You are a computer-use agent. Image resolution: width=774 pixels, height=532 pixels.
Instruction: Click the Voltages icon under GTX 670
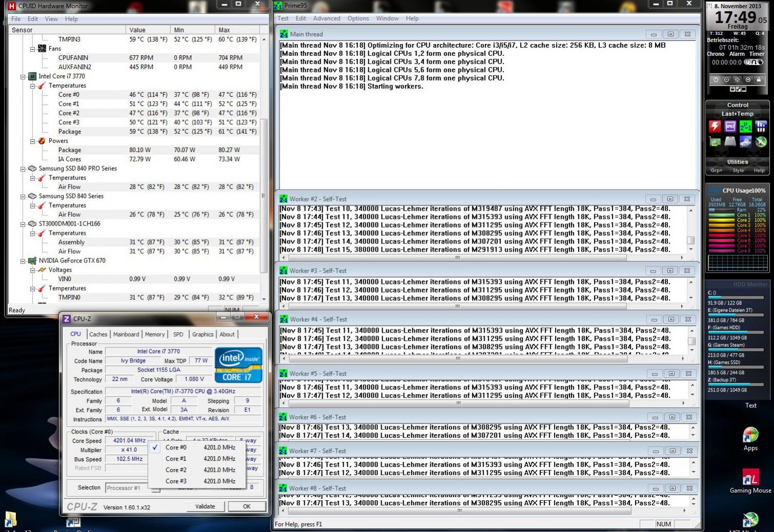point(42,270)
